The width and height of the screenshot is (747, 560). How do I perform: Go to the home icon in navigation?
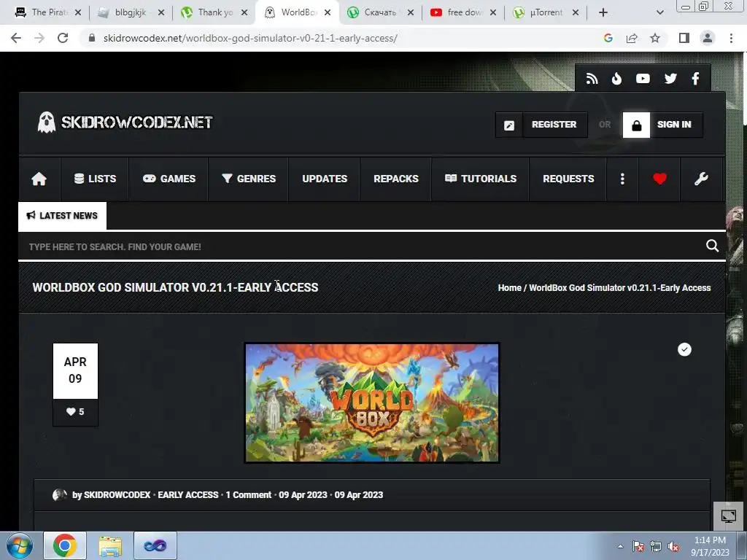(x=39, y=179)
